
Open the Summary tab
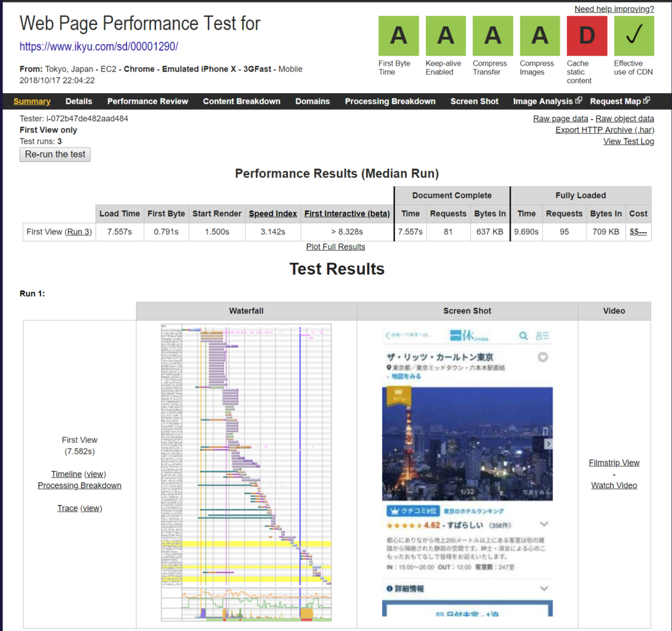coord(31,102)
